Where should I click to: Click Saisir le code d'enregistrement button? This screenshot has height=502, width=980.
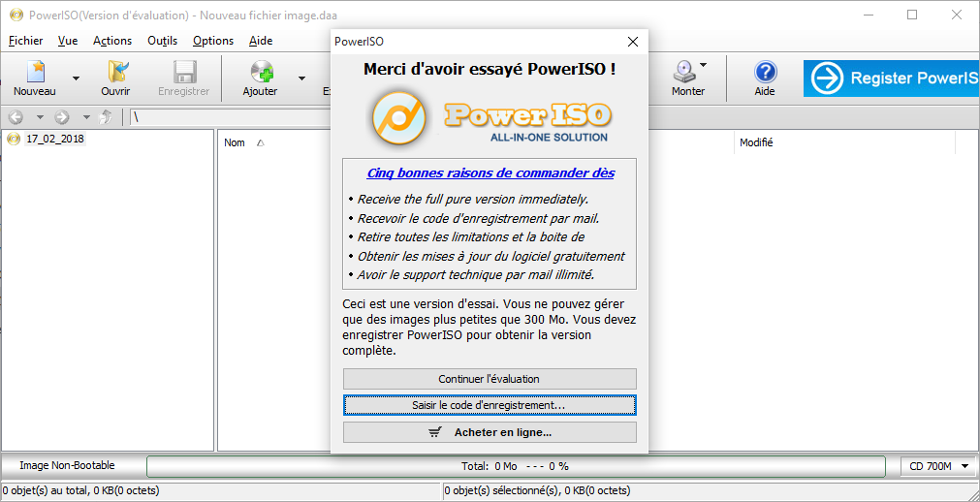coord(490,405)
